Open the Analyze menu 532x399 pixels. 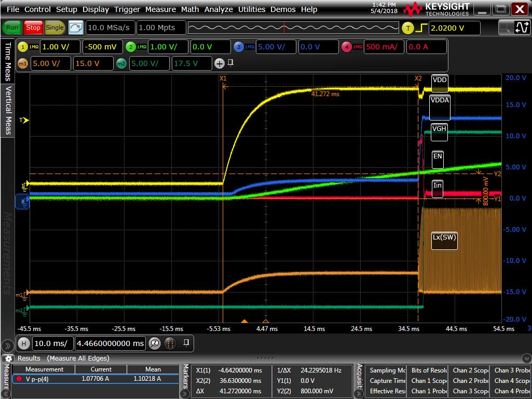tap(219, 9)
